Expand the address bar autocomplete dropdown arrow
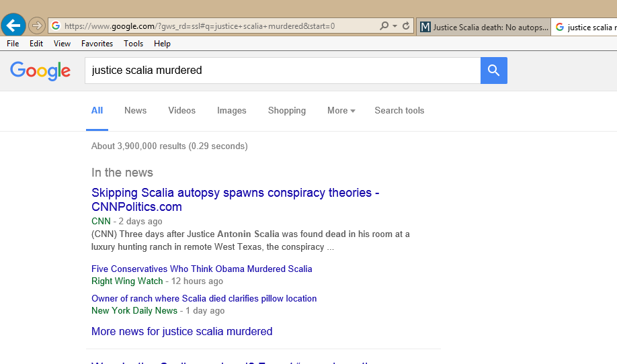The width and height of the screenshot is (617, 364). pyautogui.click(x=395, y=26)
